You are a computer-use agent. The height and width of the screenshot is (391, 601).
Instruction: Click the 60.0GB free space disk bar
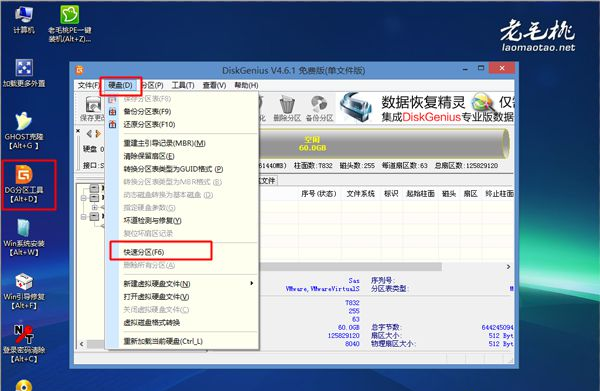point(383,144)
